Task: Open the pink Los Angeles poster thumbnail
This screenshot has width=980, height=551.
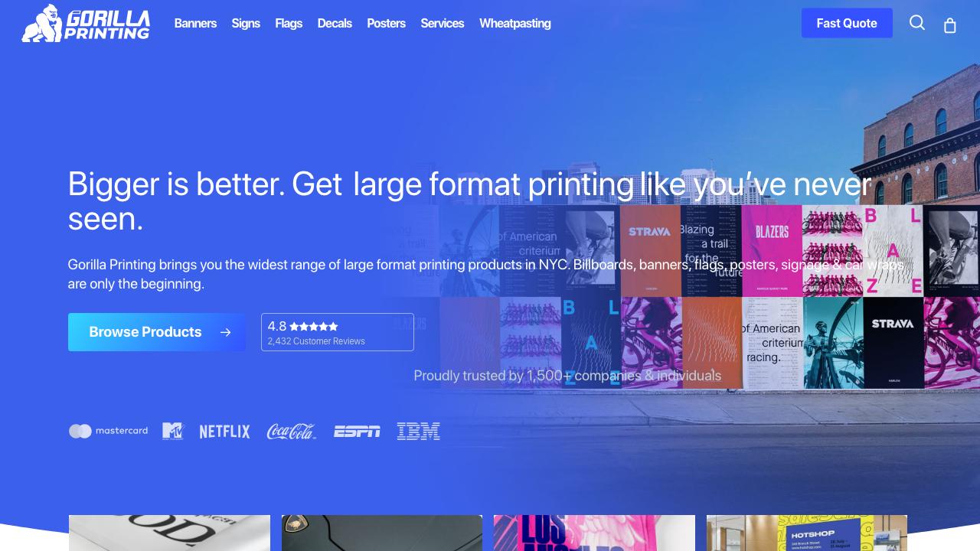Action: click(x=594, y=533)
